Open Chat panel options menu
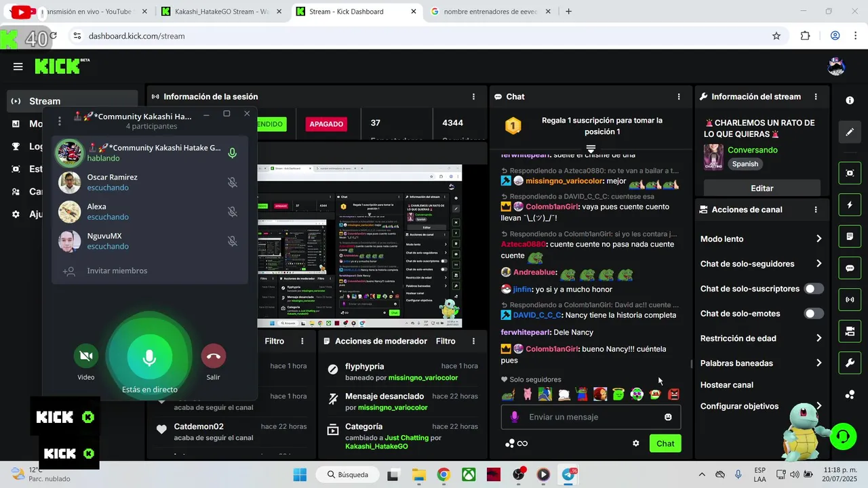 (679, 97)
